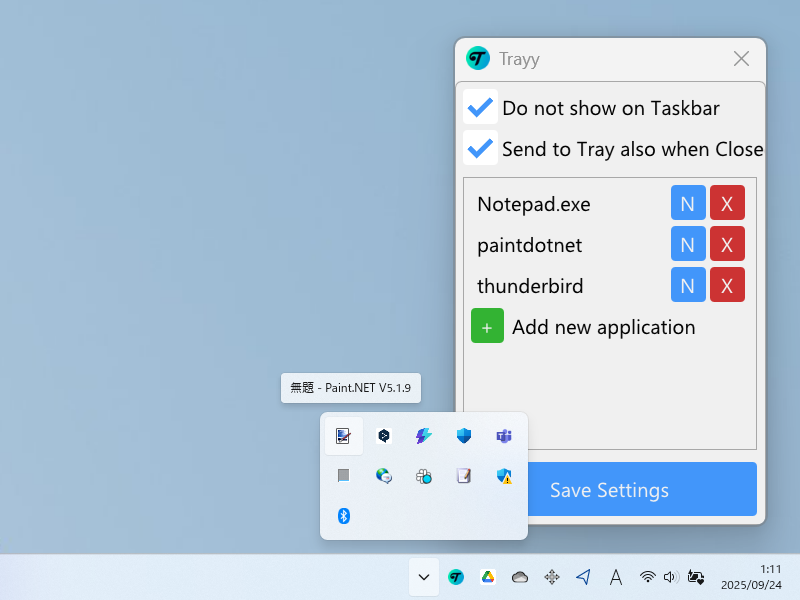The width and height of the screenshot is (800, 600).
Task: Select the thunderbird list entry
Action: click(x=530, y=286)
